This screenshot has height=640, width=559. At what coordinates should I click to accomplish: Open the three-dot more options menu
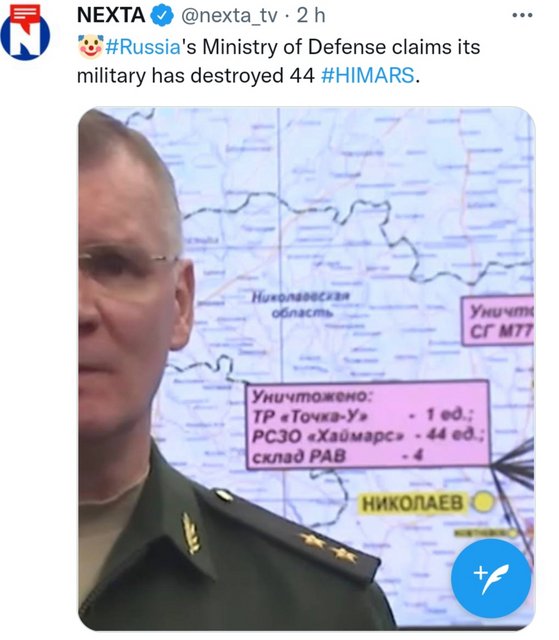(x=522, y=15)
